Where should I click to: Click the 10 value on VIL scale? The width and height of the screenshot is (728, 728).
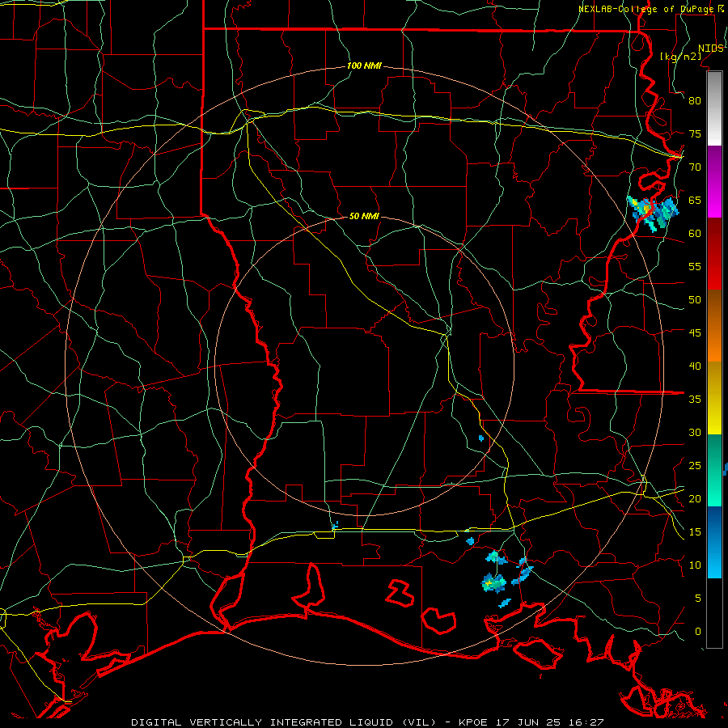[x=695, y=565]
